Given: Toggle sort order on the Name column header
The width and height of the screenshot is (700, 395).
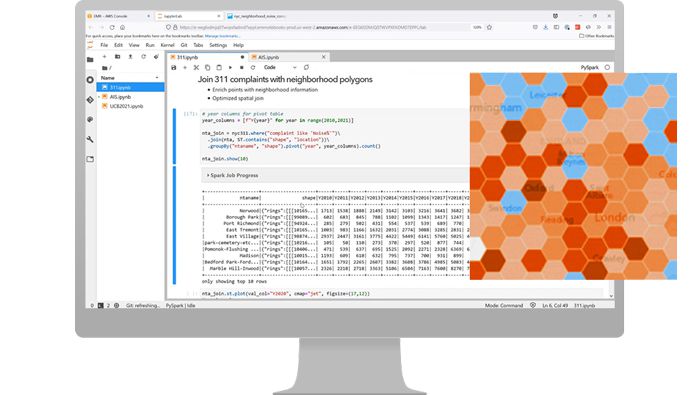Looking at the screenshot, I should 130,78.
